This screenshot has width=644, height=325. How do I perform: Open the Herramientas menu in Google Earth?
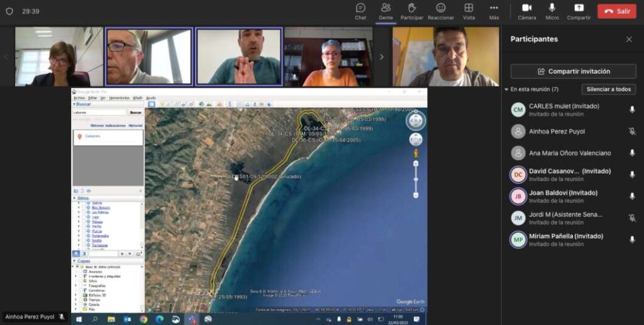(x=119, y=98)
